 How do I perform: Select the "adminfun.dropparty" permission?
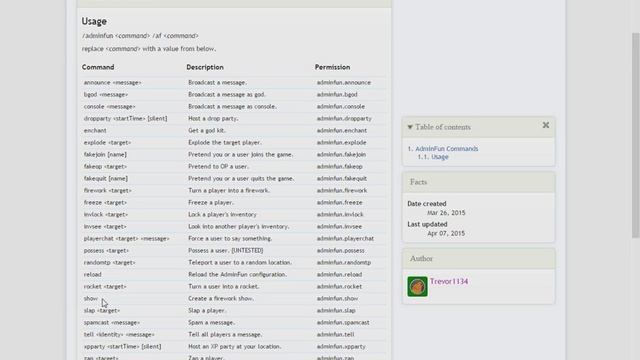(x=344, y=118)
